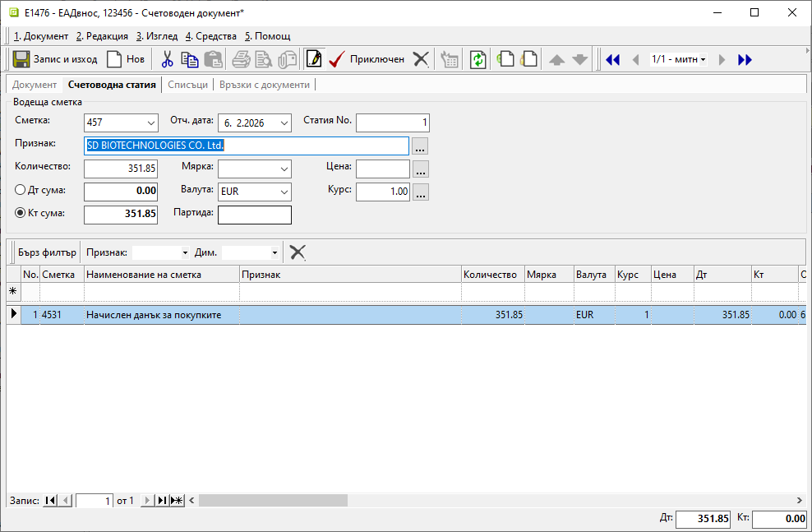Select the Дт сума radio button
This screenshot has height=532, width=812.
[21, 190]
